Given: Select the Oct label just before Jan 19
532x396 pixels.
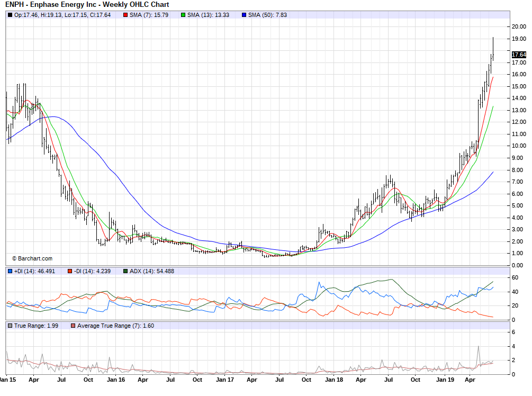Looking at the screenshot, I should (x=416, y=380).
